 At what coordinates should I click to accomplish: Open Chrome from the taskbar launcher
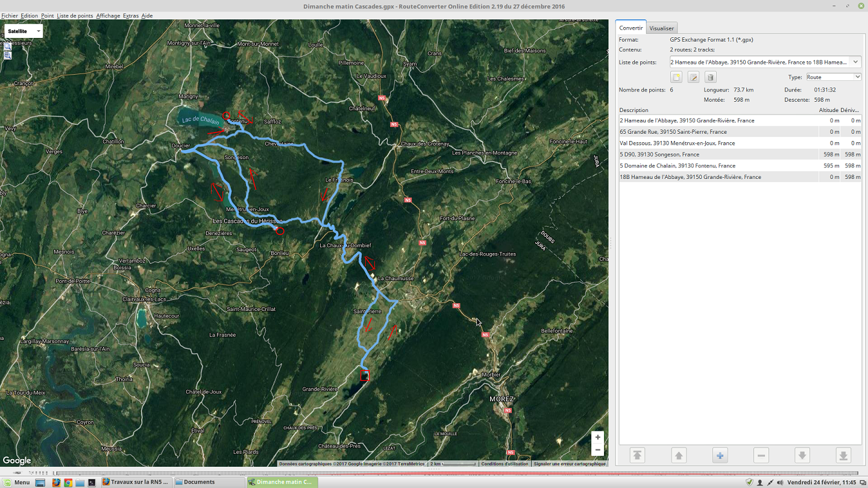(x=68, y=483)
